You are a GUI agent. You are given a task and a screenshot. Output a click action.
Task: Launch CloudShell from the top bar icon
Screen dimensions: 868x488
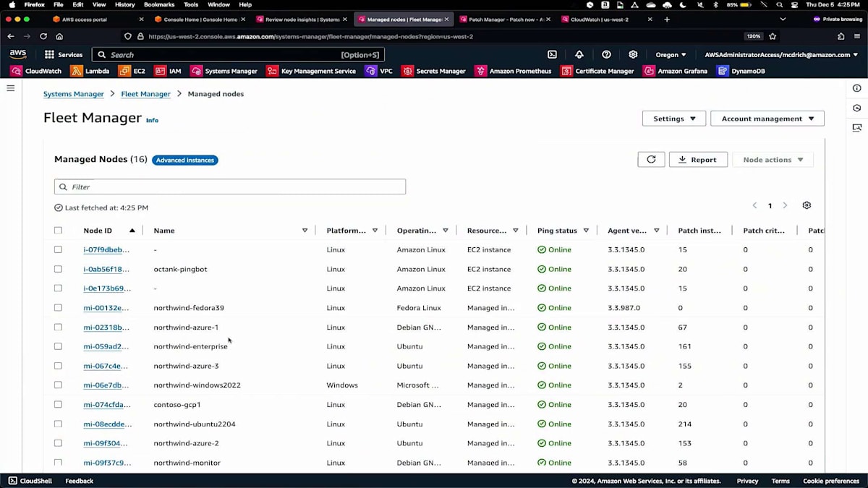coord(552,54)
